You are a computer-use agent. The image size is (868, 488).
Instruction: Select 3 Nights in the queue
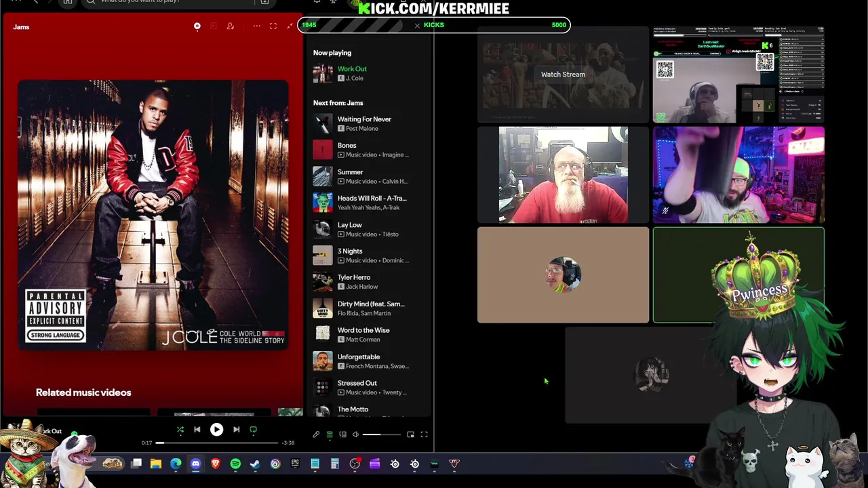pyautogui.click(x=350, y=251)
